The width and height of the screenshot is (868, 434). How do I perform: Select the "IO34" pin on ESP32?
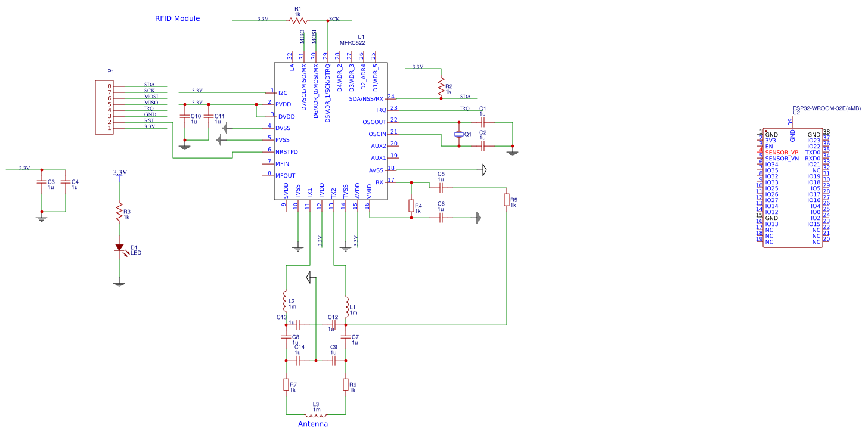coord(772,165)
